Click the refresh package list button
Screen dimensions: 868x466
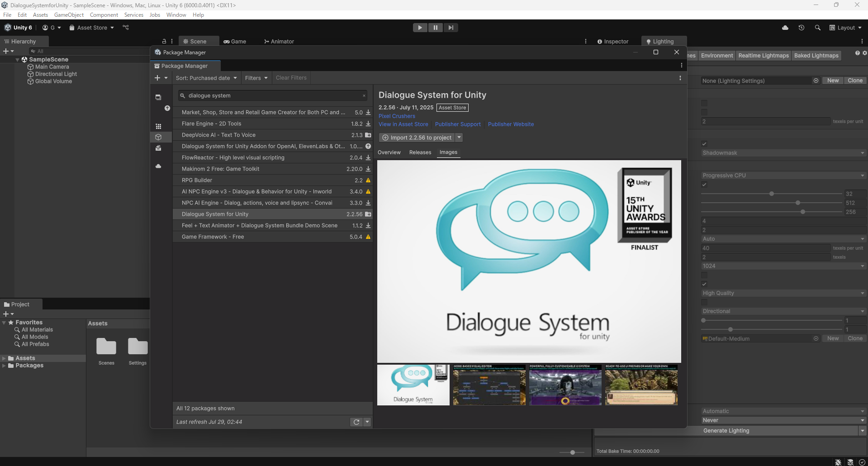click(356, 422)
